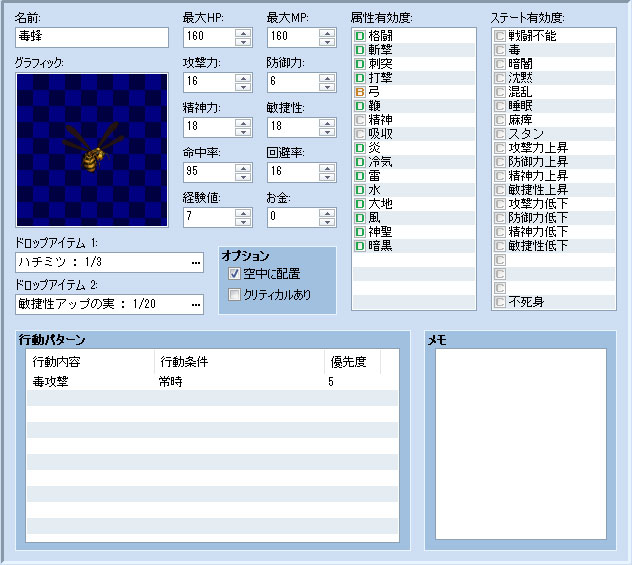Increase the 最大HP value with up arrow
This screenshot has height=565, width=632.
pos(244,32)
